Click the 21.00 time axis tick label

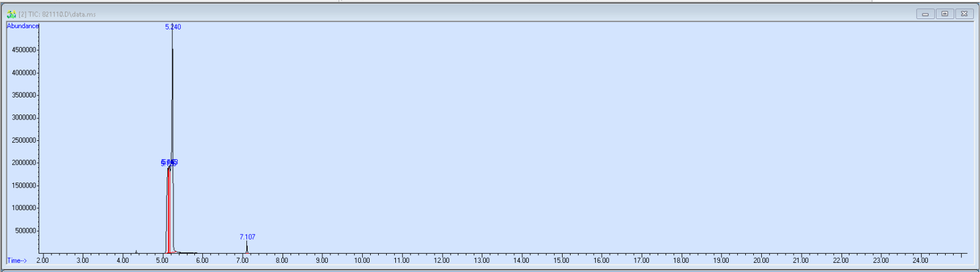800,260
